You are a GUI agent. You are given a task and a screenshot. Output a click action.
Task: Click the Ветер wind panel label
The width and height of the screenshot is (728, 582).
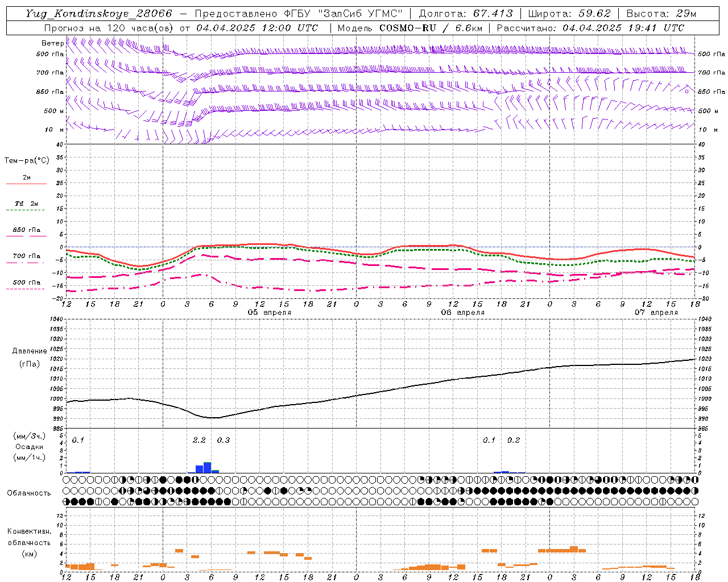[52, 43]
